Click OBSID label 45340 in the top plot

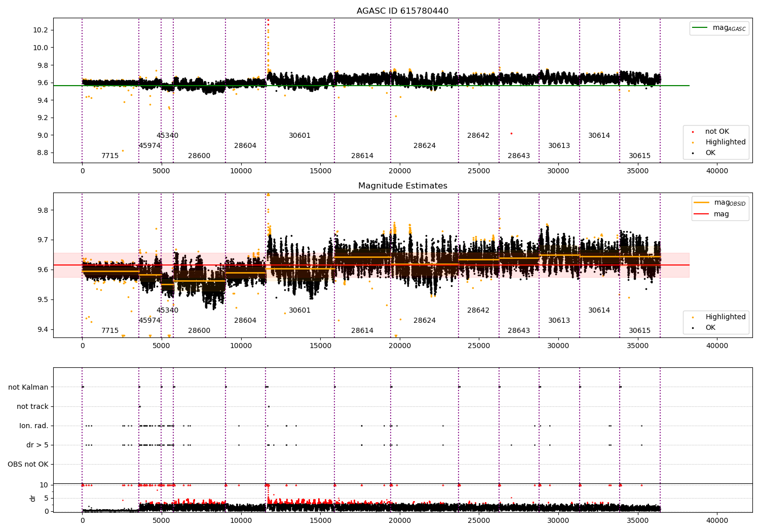point(167,136)
